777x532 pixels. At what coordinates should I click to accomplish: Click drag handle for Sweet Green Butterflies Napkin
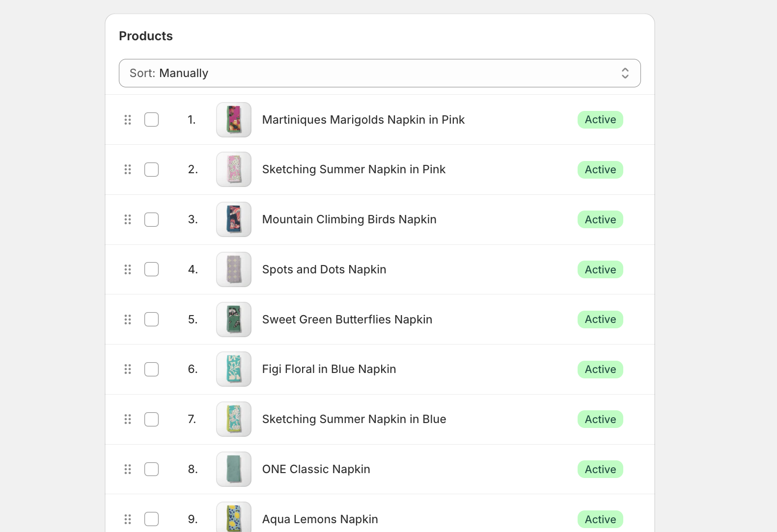[128, 319]
